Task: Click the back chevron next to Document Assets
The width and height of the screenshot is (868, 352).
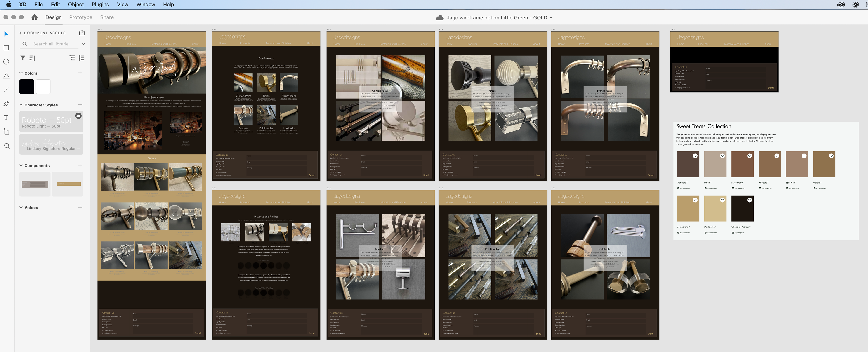Action: [x=20, y=33]
